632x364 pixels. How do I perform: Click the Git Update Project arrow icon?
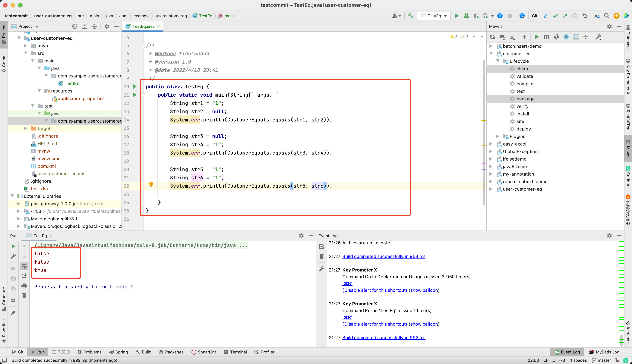[545, 16]
